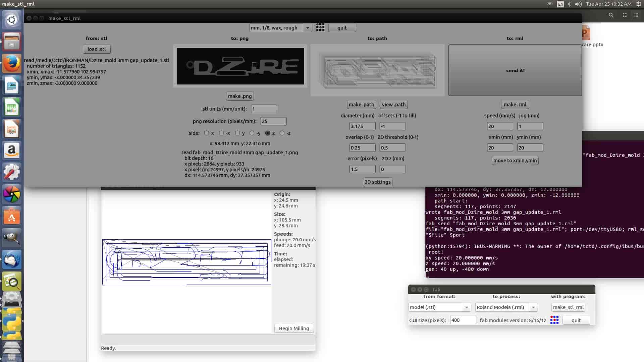Viewport: 644px width, 362px height.
Task: Click the diameter (mm) field showing 3.175
Action: click(363, 126)
